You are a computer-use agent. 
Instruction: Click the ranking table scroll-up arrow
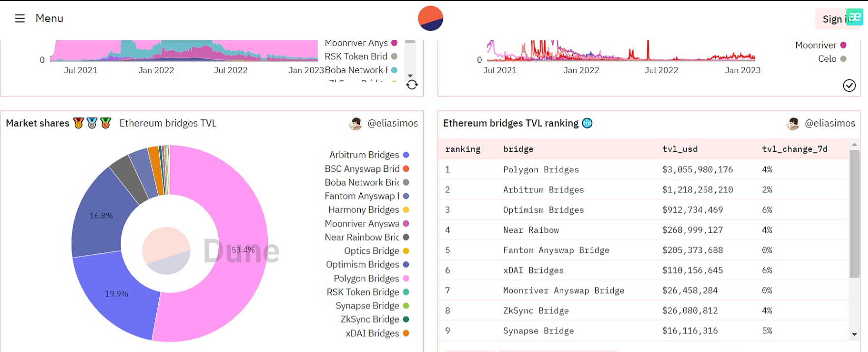(854, 144)
